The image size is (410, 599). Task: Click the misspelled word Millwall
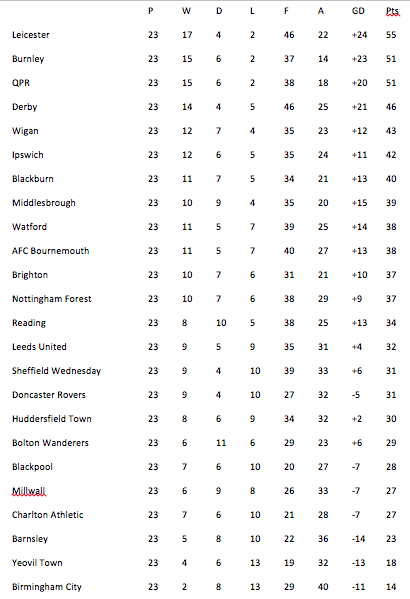pos(29,491)
